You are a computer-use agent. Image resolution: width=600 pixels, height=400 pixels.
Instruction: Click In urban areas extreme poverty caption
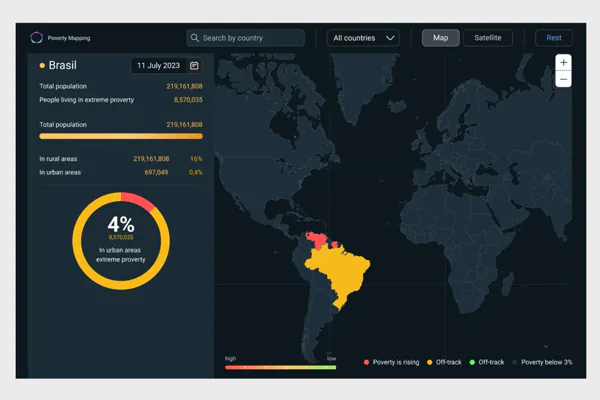[121, 255]
